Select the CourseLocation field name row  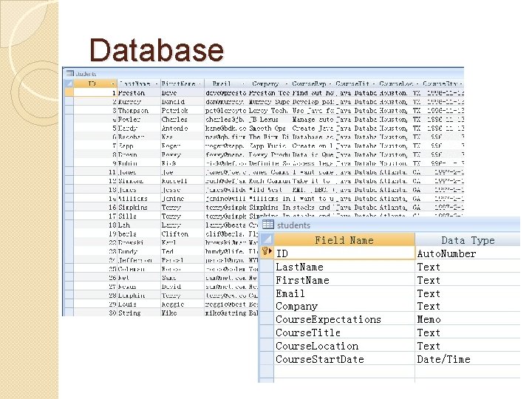(x=344, y=346)
